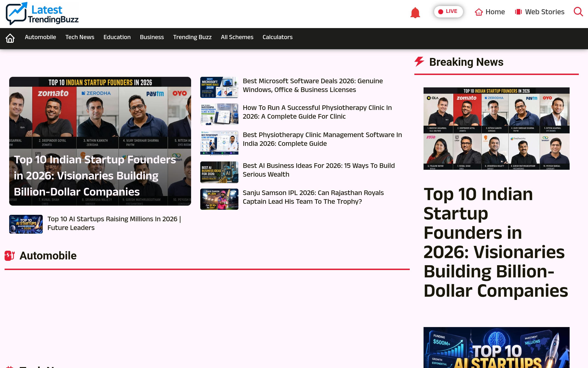Open Top 10 AI Startups sidebar image

point(496,347)
